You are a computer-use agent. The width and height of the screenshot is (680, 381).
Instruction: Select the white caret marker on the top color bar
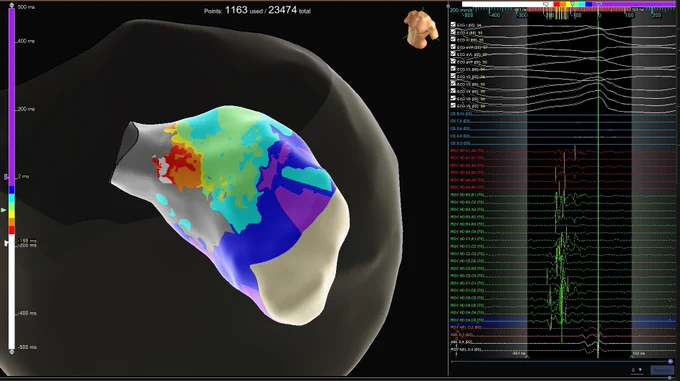click(546, 4)
